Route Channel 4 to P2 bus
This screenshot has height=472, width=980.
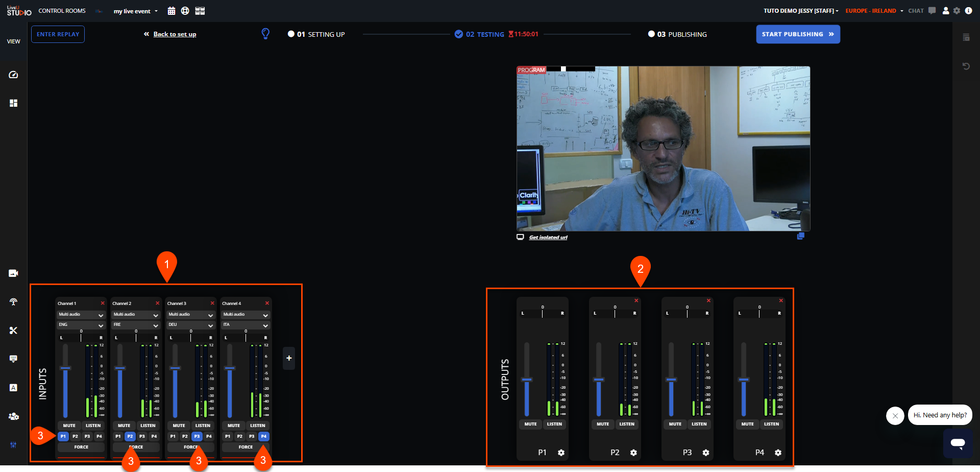(x=239, y=436)
